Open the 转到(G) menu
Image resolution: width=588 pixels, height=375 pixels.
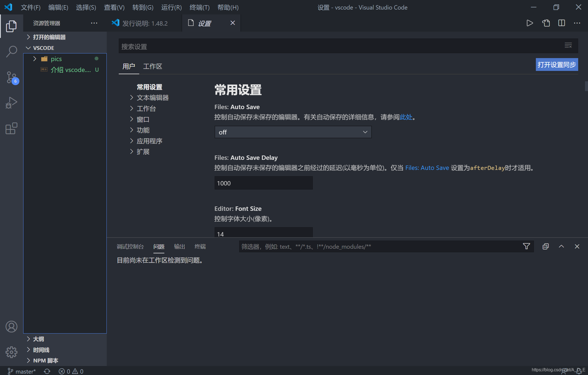point(143,7)
